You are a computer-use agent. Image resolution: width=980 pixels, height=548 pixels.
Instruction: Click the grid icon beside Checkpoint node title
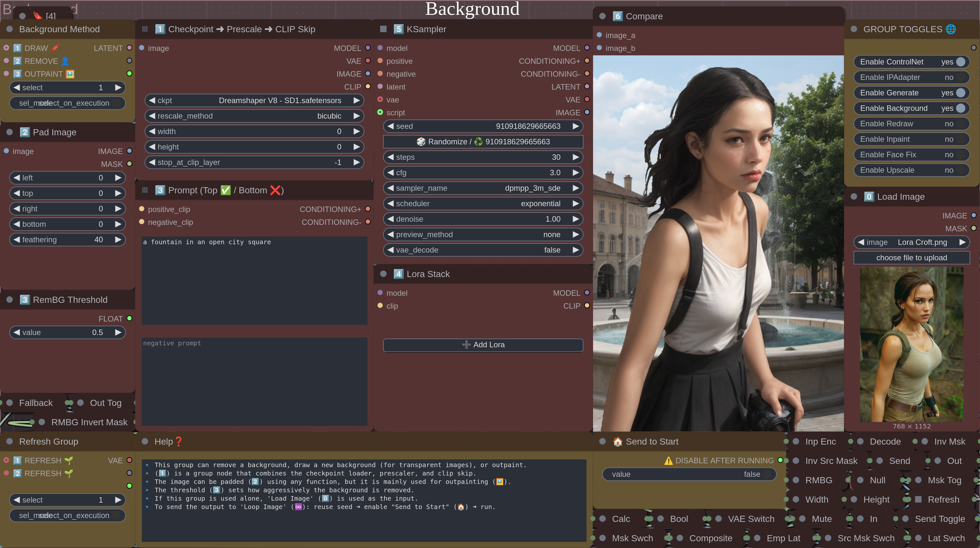[145, 29]
